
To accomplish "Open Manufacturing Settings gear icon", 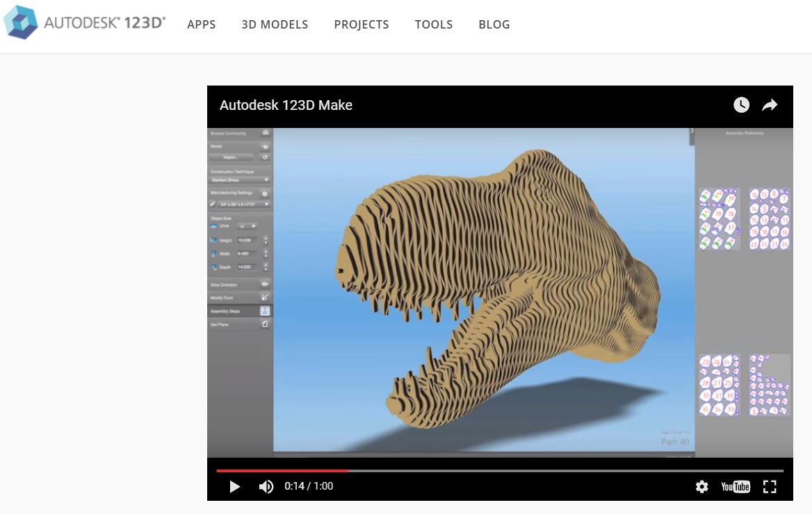I will point(265,193).
